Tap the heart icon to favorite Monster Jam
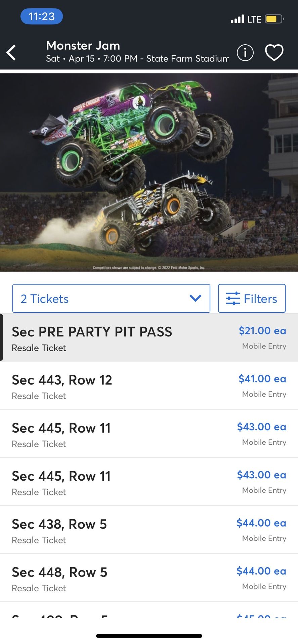298x644 pixels. point(274,53)
